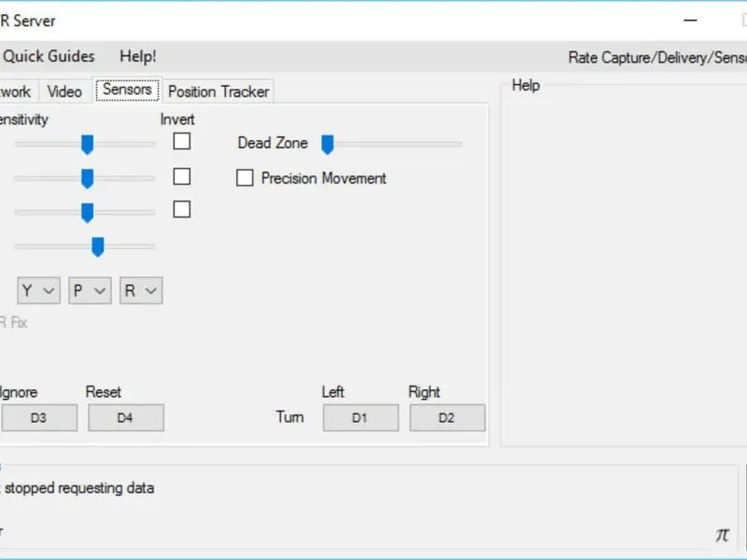This screenshot has width=747, height=560.
Task: Open the Y axis dropdown
Action: point(38,290)
